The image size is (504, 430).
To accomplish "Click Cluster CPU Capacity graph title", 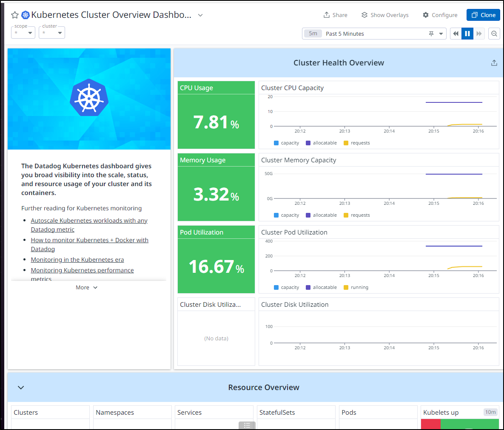I will pyautogui.click(x=292, y=88).
